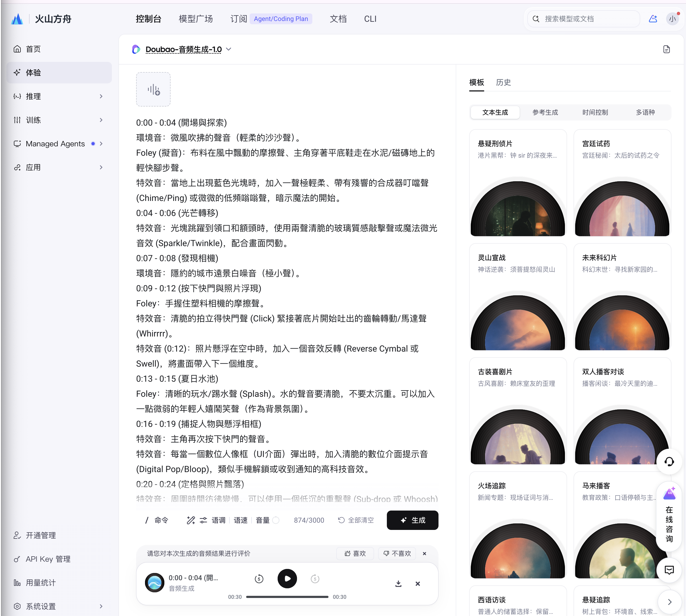Focus the 搜索模型或文档 search field
The height and width of the screenshot is (616, 686).
pos(584,19)
